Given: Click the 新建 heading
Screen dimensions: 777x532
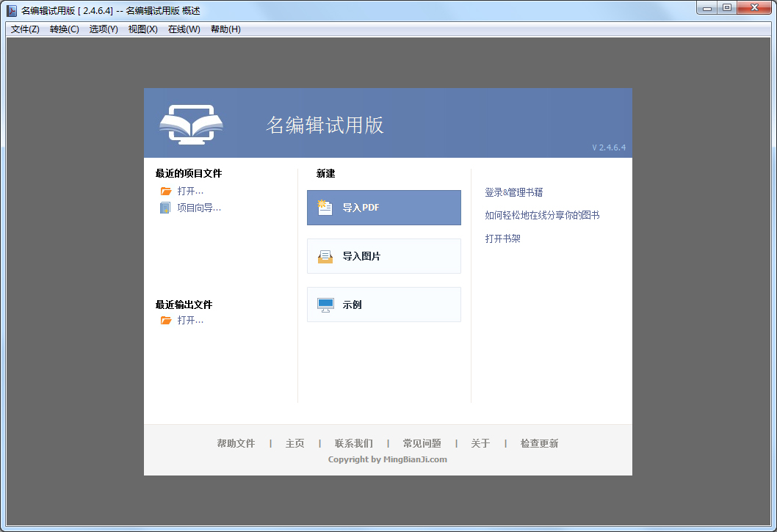Looking at the screenshot, I should (325, 173).
